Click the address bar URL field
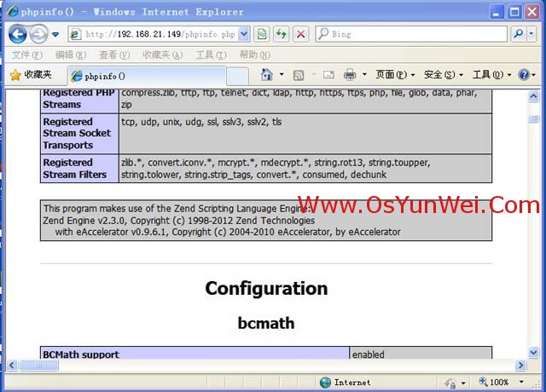 (x=154, y=34)
